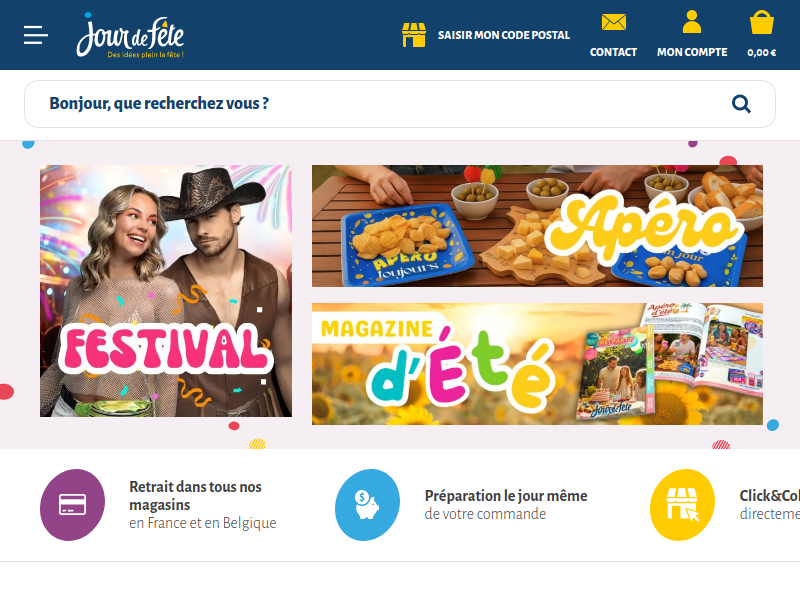
Task: Open the Mon Compte user icon
Action: point(692,21)
